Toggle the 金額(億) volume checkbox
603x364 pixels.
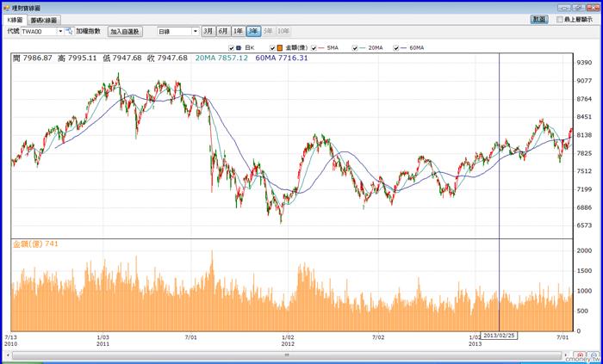272,48
